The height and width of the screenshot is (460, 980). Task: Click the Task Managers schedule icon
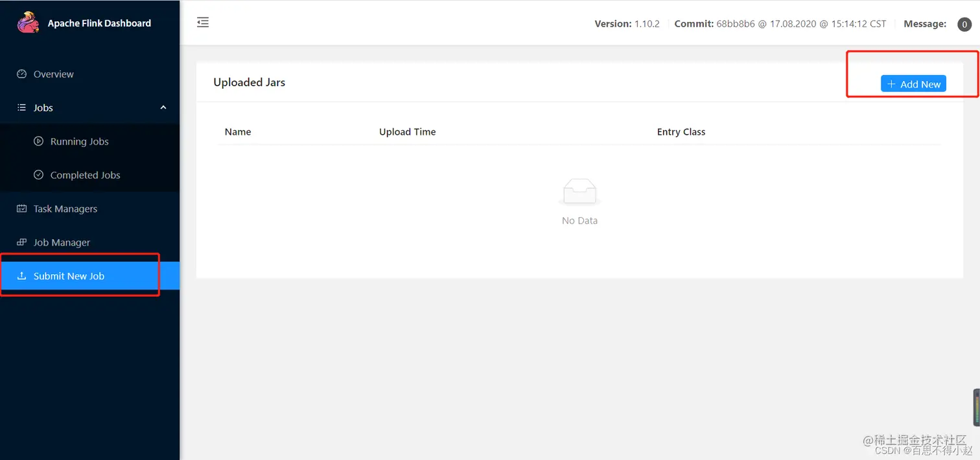(x=21, y=209)
